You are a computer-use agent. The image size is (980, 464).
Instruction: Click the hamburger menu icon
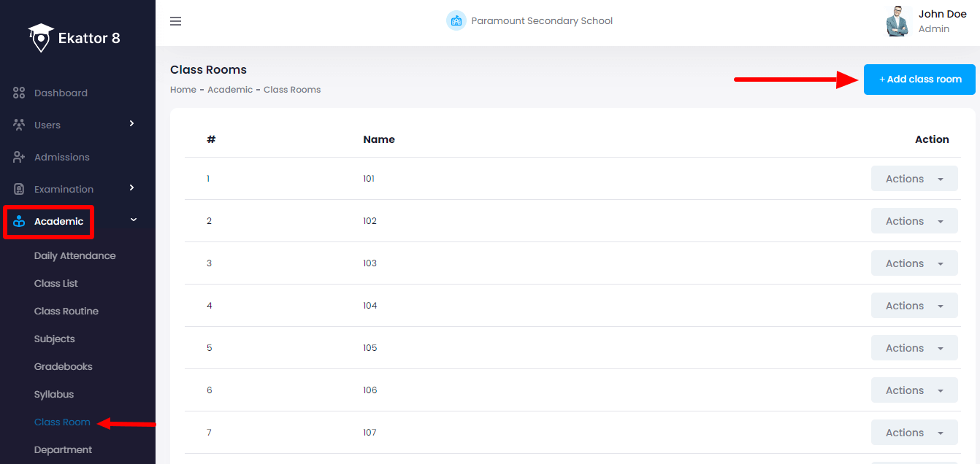(175, 21)
